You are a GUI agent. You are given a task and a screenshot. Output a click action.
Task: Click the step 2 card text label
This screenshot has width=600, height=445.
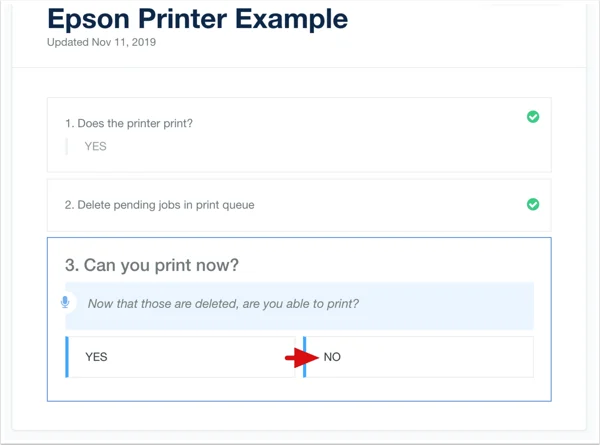click(160, 205)
